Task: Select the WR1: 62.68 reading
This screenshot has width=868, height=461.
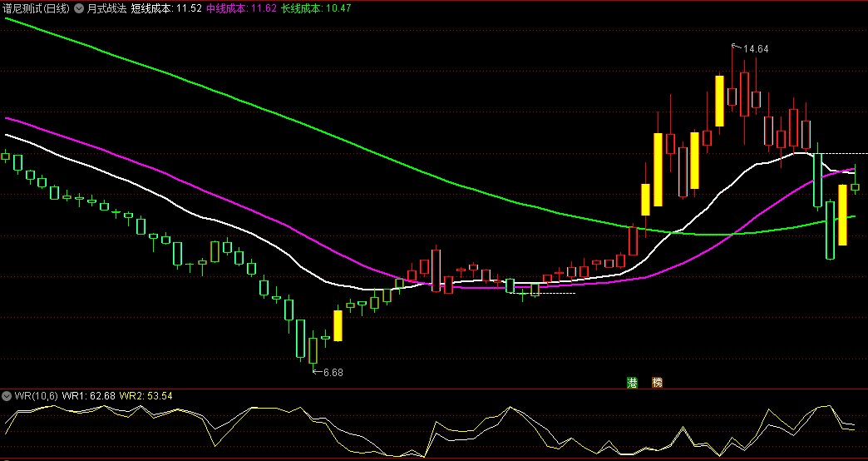Action: click(x=89, y=395)
